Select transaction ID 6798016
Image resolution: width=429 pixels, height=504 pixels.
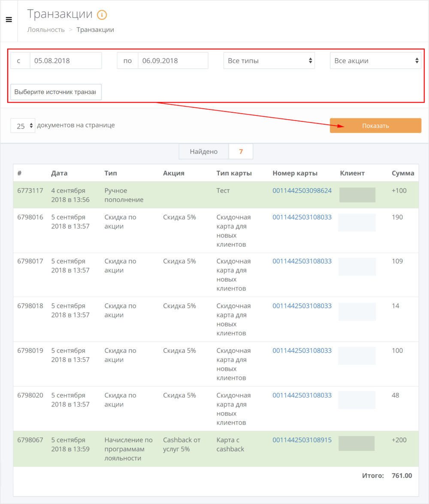[30, 217]
